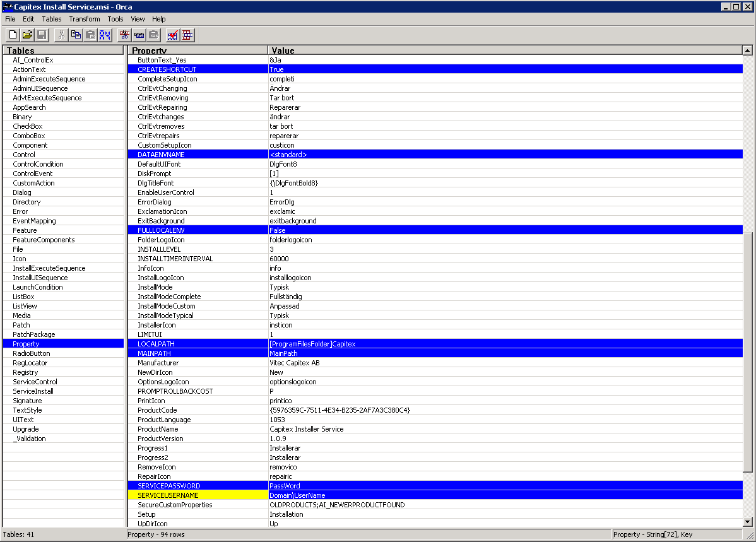This screenshot has height=542, width=756.
Task: Click the Manufacturer value Vitec Capitex AB
Action: (505, 363)
